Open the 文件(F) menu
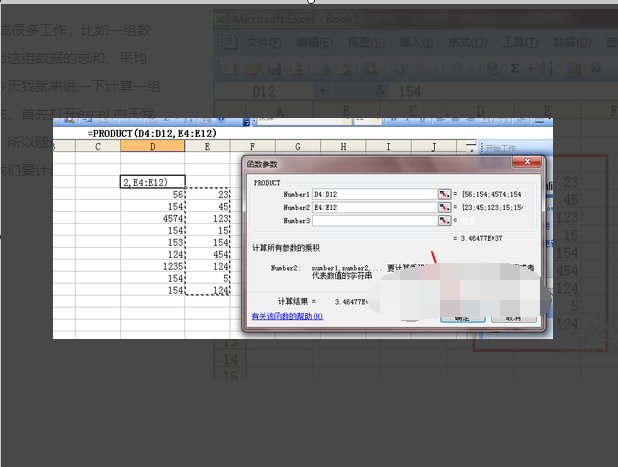618x467 pixels. (263, 43)
